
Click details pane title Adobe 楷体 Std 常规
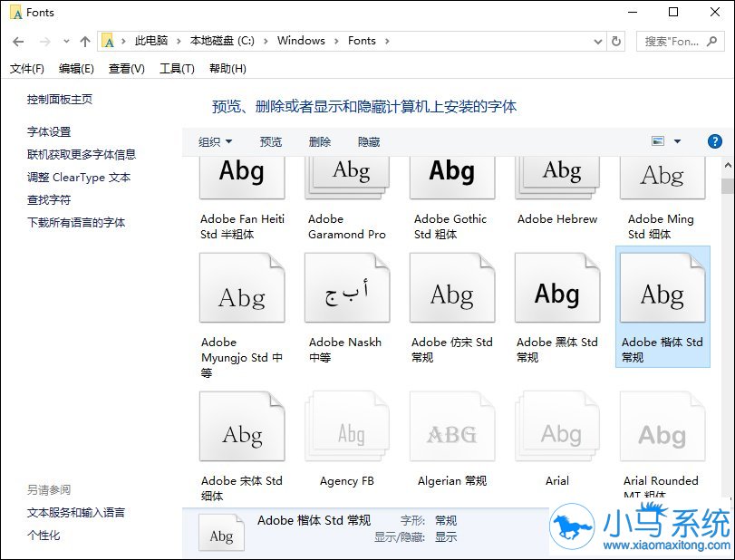pyautogui.click(x=314, y=520)
